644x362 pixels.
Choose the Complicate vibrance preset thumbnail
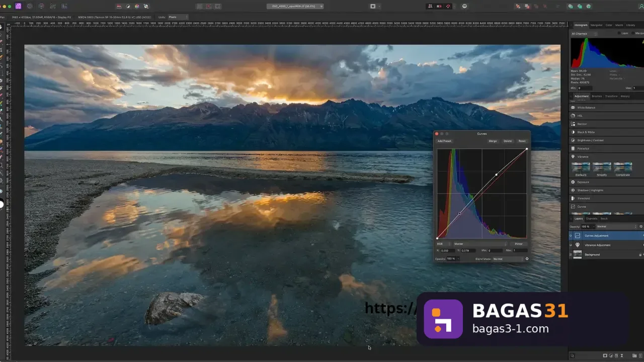tap(622, 167)
